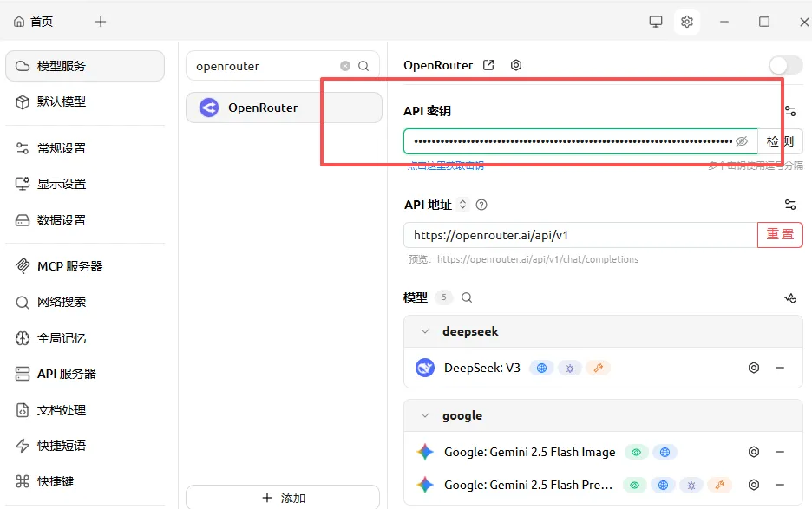
Task: Remove the DeepSeek: V3 model
Action: [x=780, y=368]
